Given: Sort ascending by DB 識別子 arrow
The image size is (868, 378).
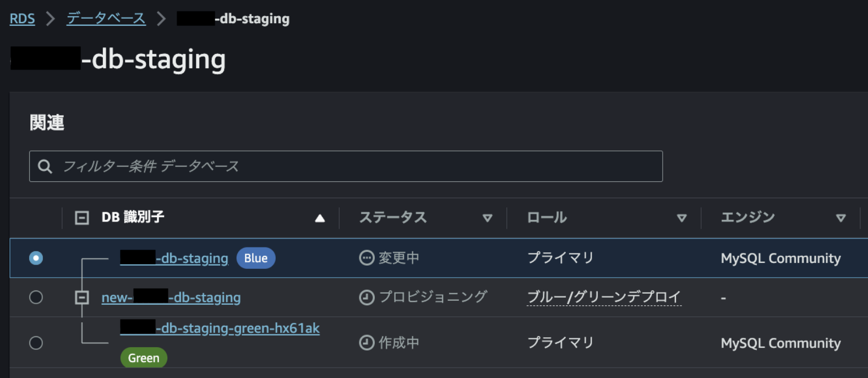Looking at the screenshot, I should click(320, 218).
